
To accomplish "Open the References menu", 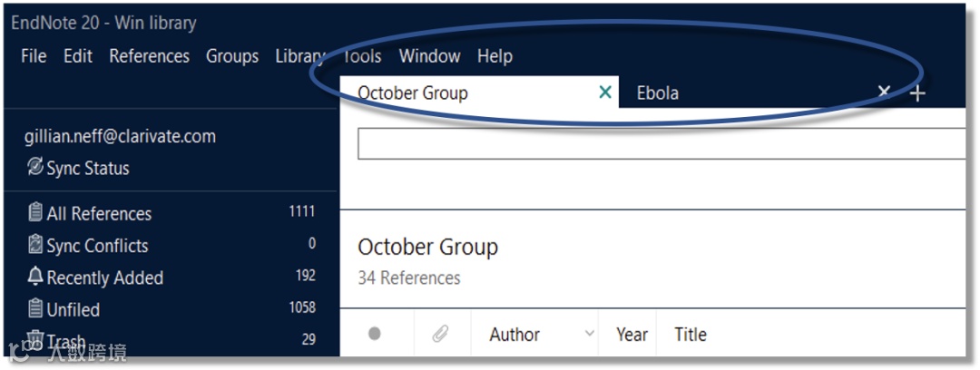I will click(149, 56).
